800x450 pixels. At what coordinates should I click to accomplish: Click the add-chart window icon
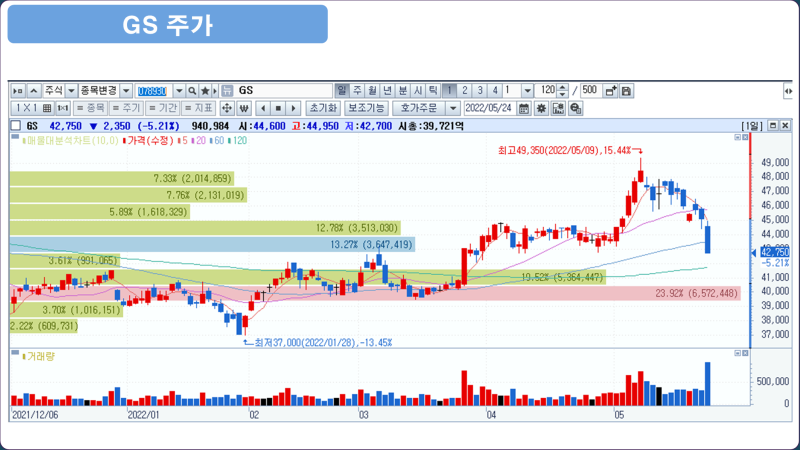611,91
